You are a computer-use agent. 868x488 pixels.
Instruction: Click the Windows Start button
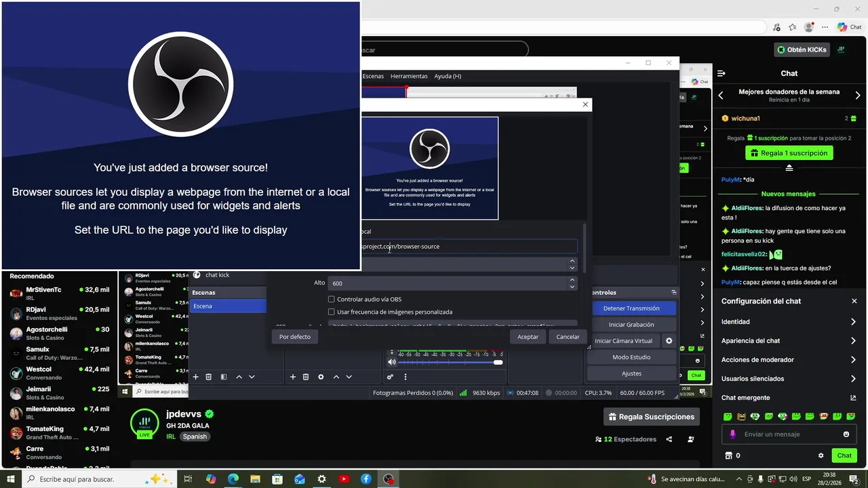point(12,479)
